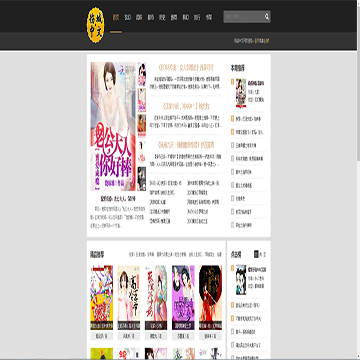
Task: Open the yellow-background cover in the recommendation grid
Action: [102, 297]
